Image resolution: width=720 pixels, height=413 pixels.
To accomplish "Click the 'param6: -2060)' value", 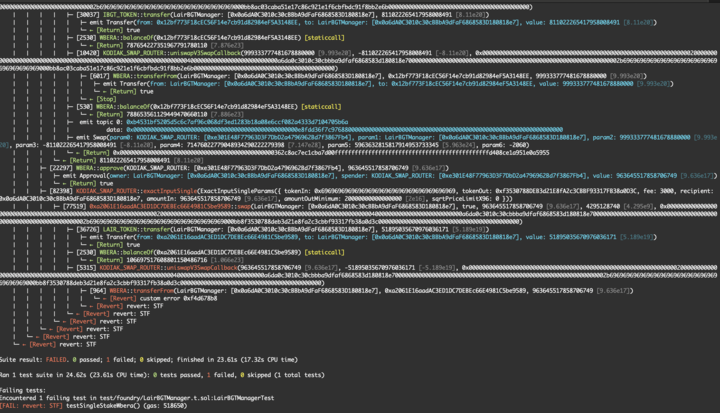I will point(506,145).
